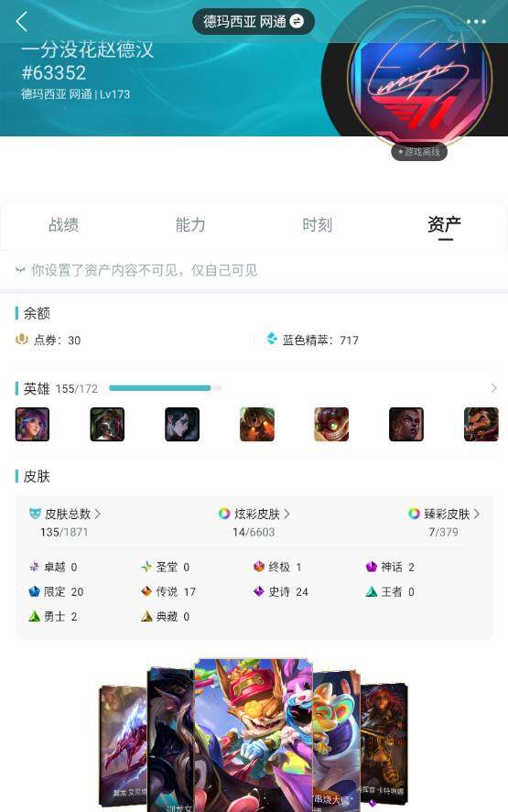Viewport: 508px width, 812px height.
Task: Switch server via 德玛西亚 网通 swap icon
Action: pyautogui.click(x=297, y=21)
